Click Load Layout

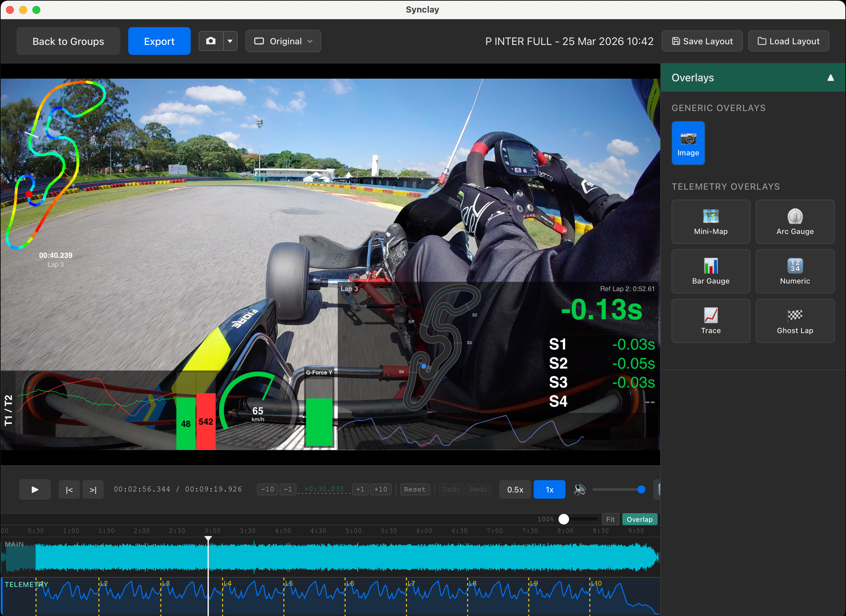788,41
